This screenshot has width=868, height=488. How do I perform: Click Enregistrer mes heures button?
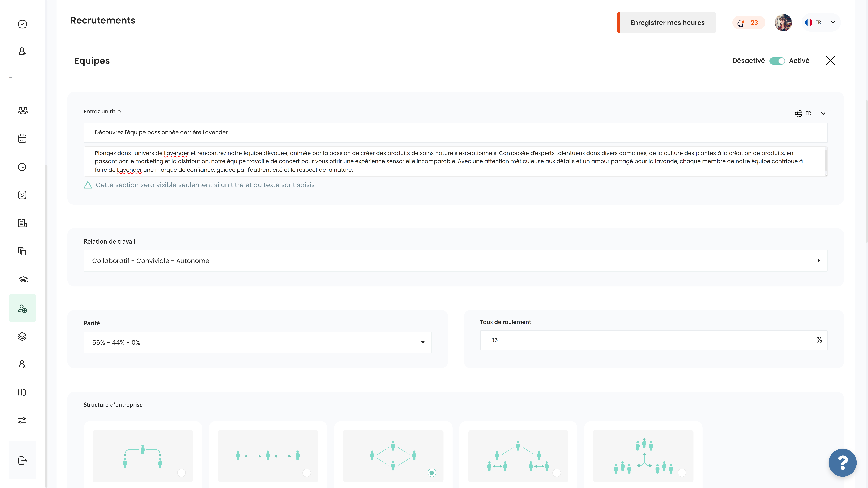point(666,23)
